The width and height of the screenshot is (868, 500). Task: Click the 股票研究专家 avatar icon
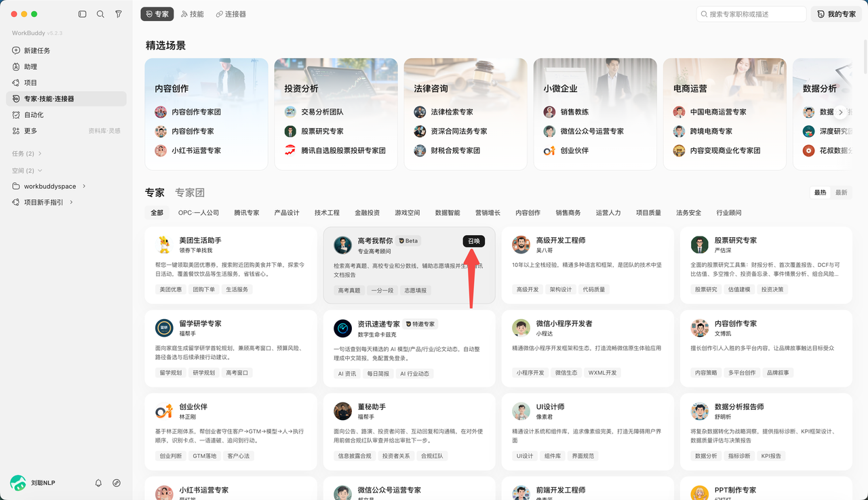click(x=700, y=245)
